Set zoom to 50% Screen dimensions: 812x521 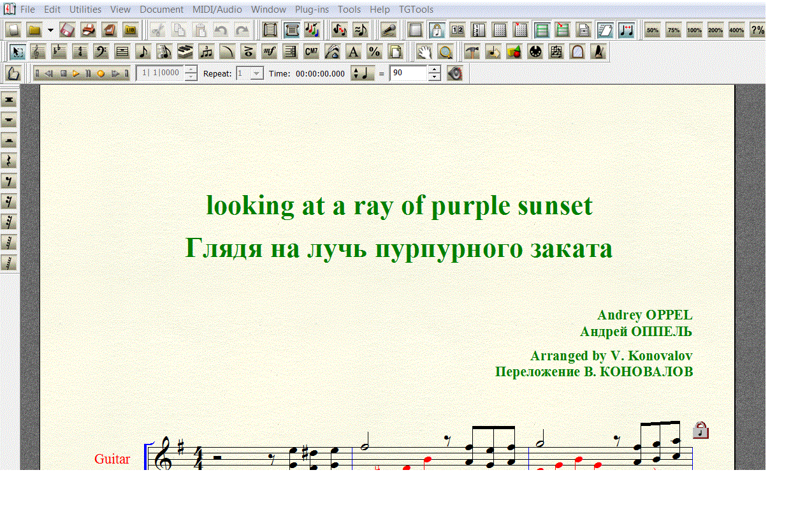pyautogui.click(x=653, y=30)
